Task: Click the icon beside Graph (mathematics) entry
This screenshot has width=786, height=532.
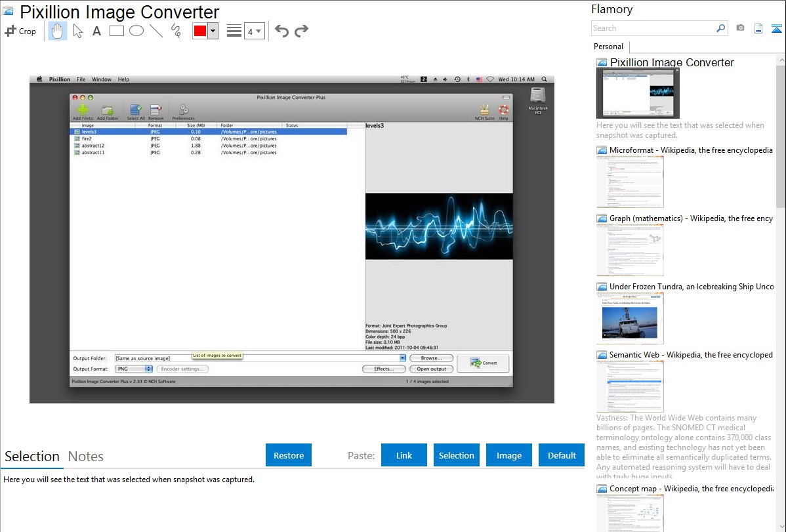Action: [602, 218]
